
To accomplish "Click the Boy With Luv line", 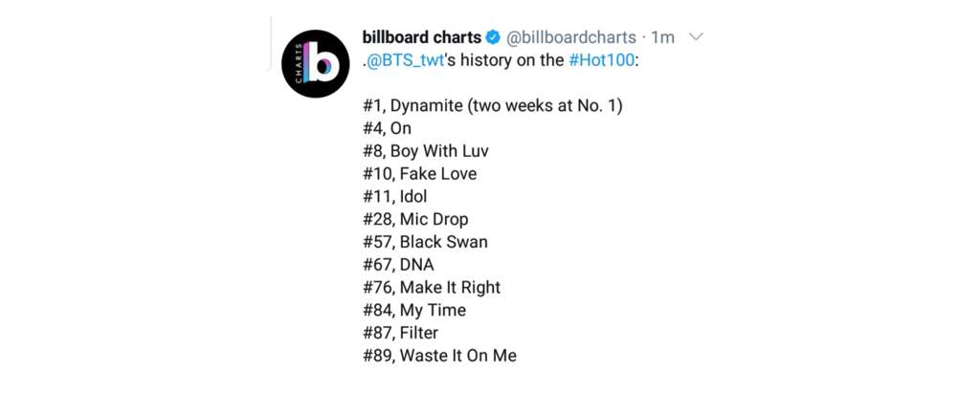I will click(x=426, y=151).
